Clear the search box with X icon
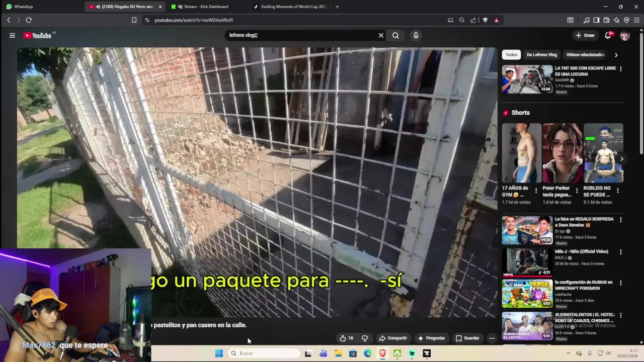644x362 pixels. (x=381, y=35)
